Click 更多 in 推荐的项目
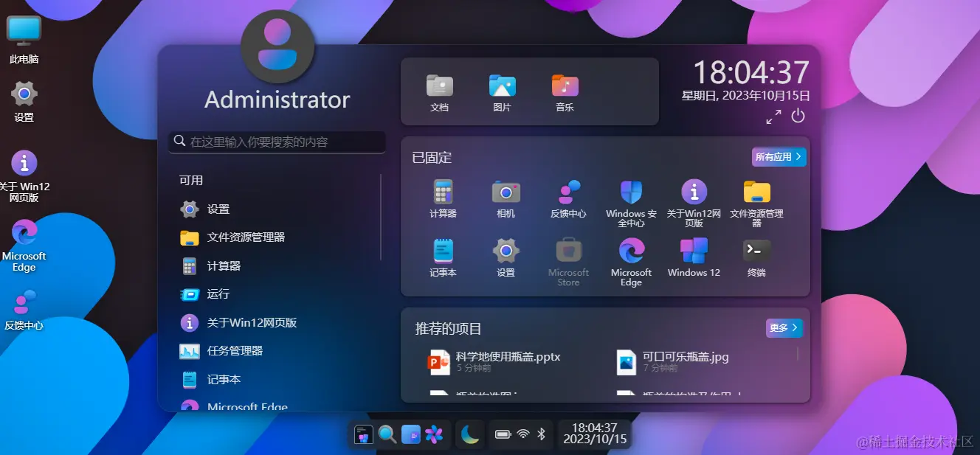Image resolution: width=980 pixels, height=455 pixels. pyautogui.click(x=784, y=328)
